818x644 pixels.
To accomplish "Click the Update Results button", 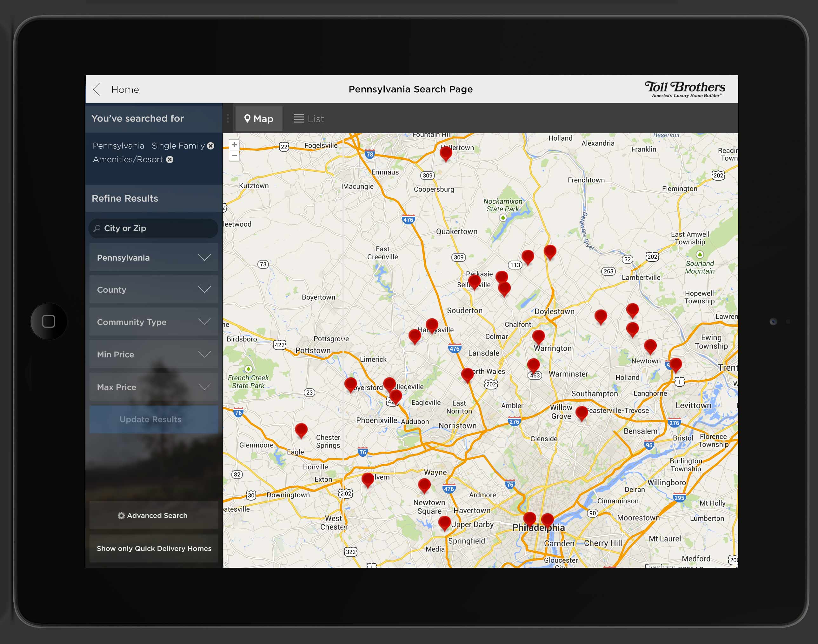I will pos(150,419).
